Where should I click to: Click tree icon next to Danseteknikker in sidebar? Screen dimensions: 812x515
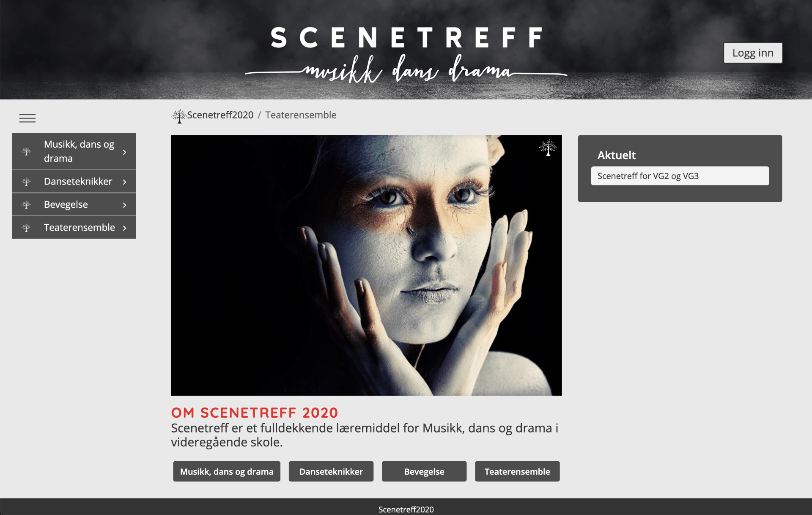click(x=26, y=182)
